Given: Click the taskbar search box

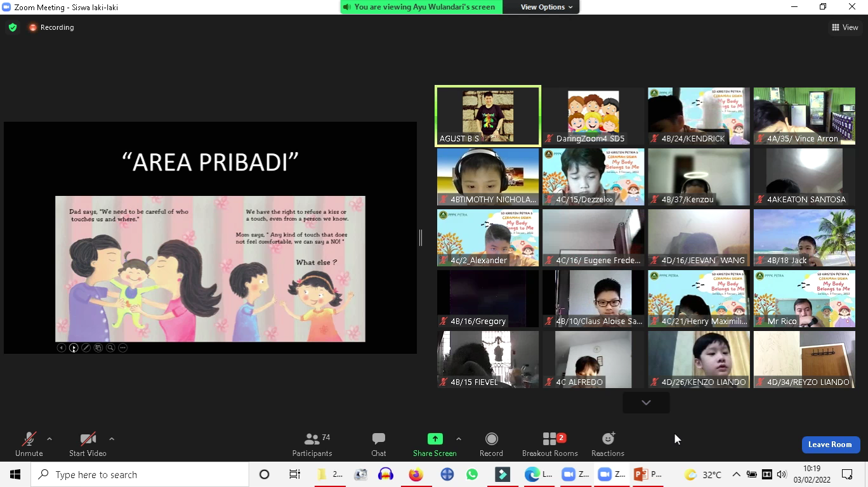Looking at the screenshot, I should pyautogui.click(x=140, y=474).
